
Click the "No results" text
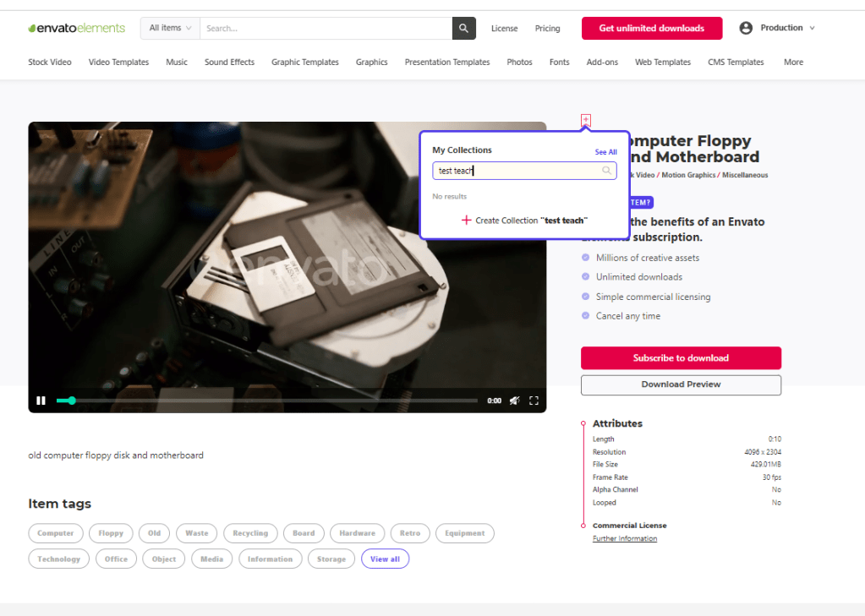(x=450, y=196)
